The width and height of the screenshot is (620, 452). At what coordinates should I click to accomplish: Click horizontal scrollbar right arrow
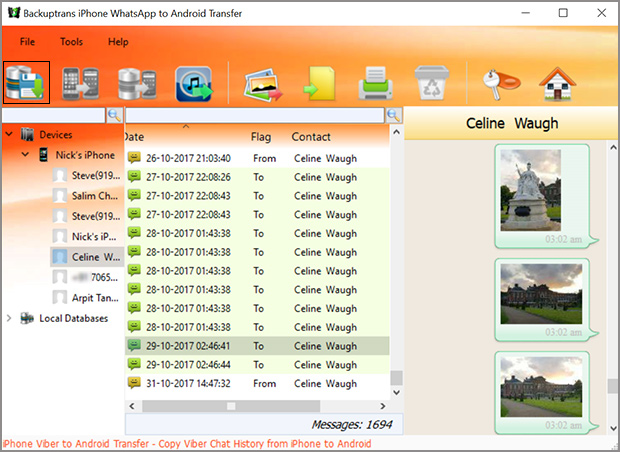pyautogui.click(x=382, y=406)
